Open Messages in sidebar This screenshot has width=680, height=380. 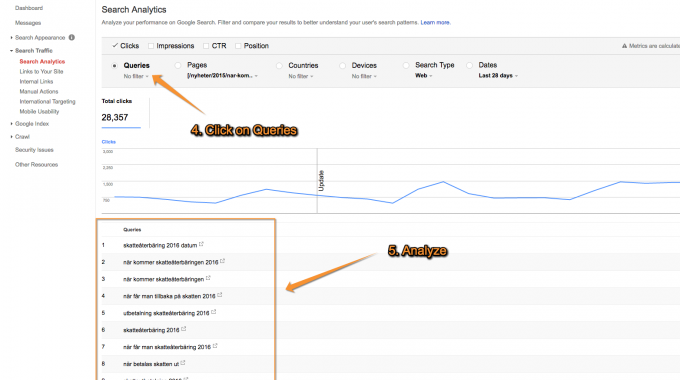[28, 23]
